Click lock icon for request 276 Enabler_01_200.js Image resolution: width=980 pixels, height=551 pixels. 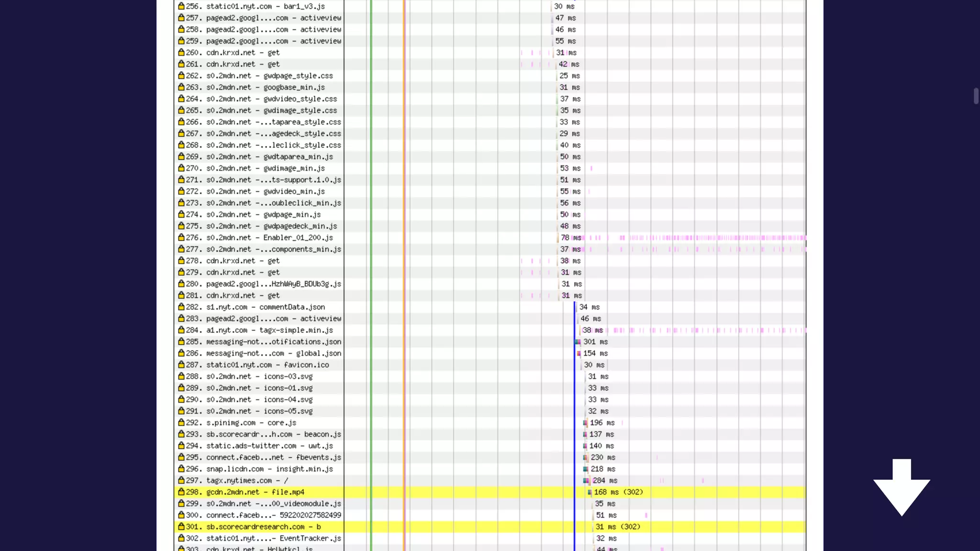click(181, 237)
